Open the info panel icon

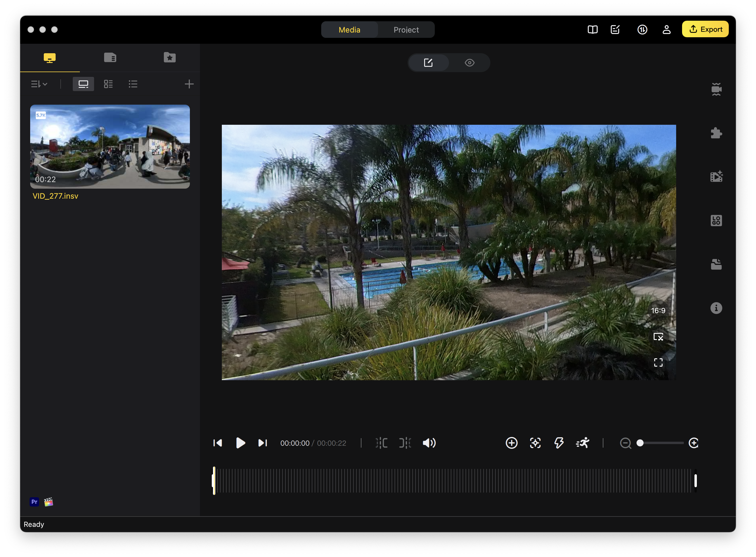(716, 308)
